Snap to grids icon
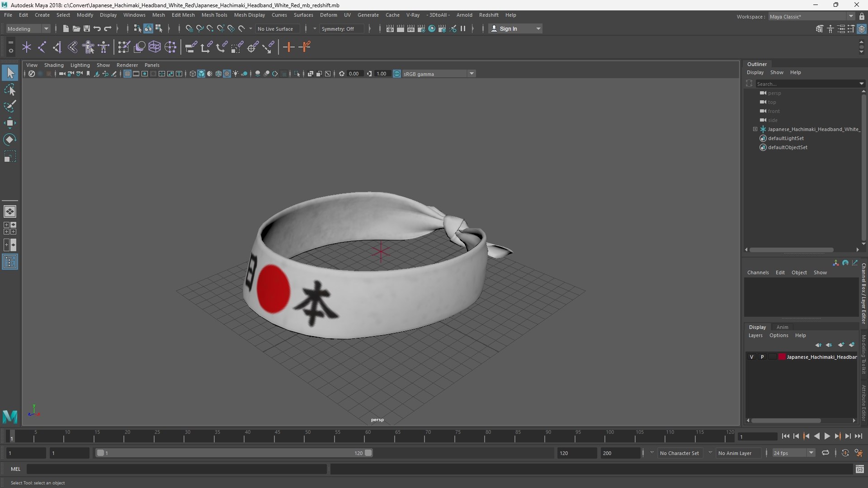868x488 pixels. pos(189,28)
